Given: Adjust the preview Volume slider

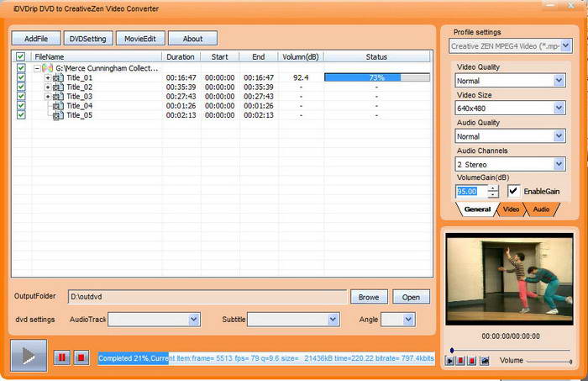Looking at the screenshot, I should 549,362.
